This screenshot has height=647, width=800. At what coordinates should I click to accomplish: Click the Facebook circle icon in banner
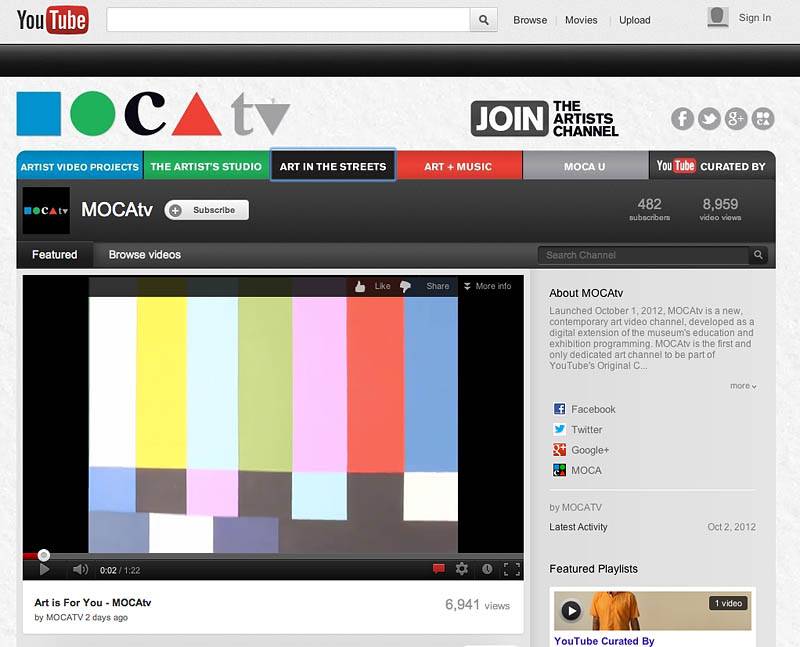pos(683,119)
